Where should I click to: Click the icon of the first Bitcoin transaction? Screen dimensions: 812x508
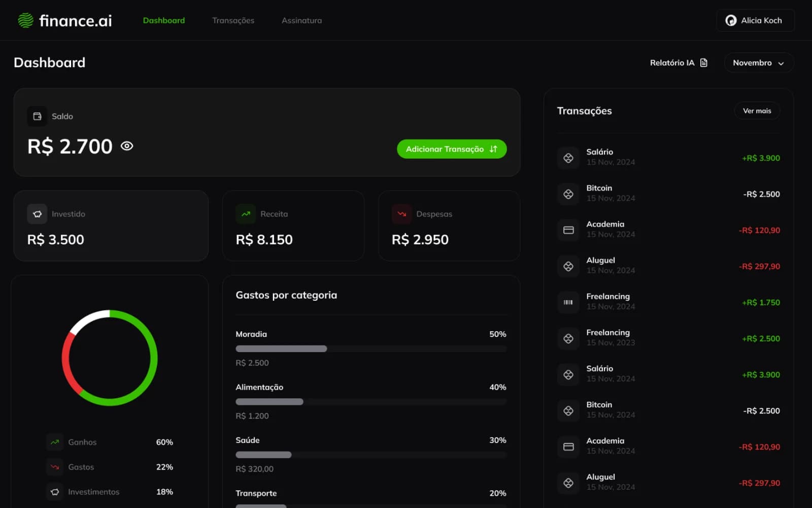point(568,194)
